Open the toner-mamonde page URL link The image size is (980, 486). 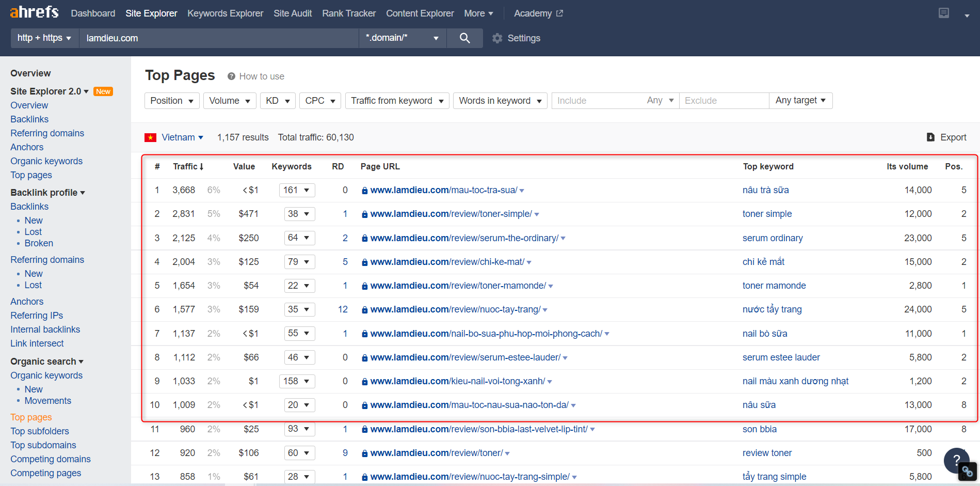click(x=458, y=286)
